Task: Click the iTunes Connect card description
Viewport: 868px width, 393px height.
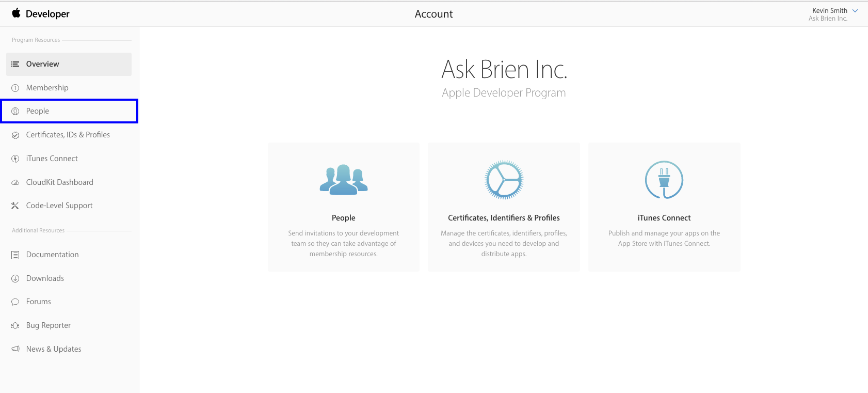Action: pyautogui.click(x=664, y=239)
